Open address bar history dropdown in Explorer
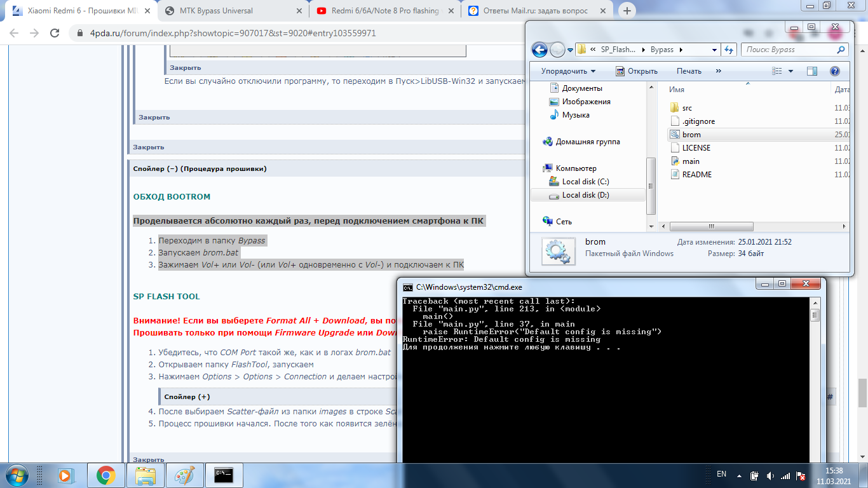The height and width of the screenshot is (488, 868). 715,50
